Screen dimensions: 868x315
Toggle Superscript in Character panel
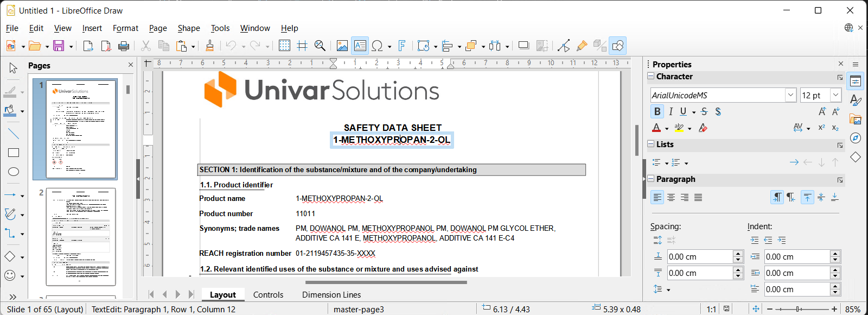click(821, 128)
